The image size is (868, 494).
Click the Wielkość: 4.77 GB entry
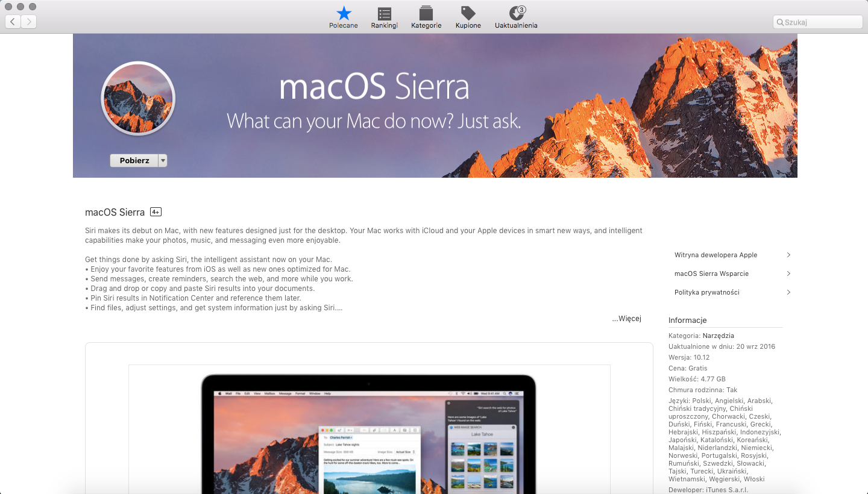696,379
